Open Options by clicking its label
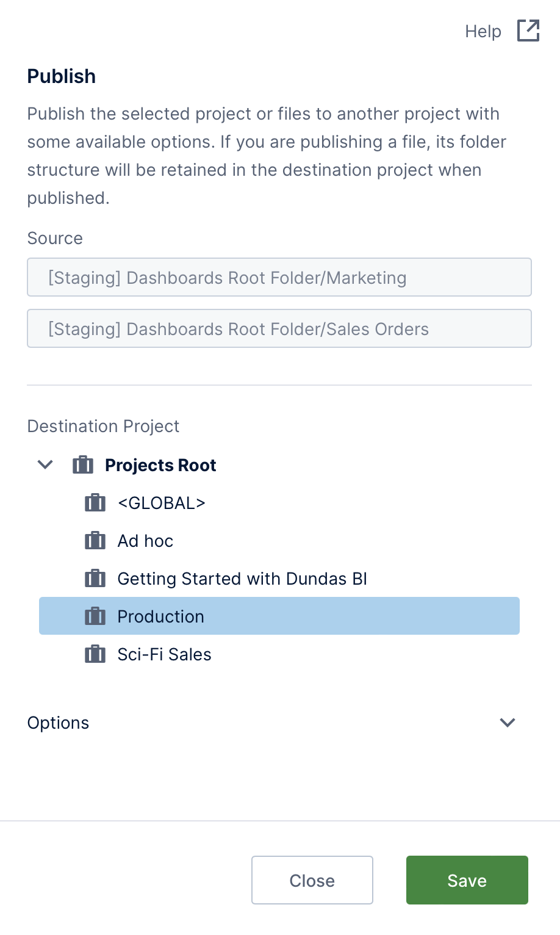The width and height of the screenshot is (560, 935). click(x=58, y=723)
